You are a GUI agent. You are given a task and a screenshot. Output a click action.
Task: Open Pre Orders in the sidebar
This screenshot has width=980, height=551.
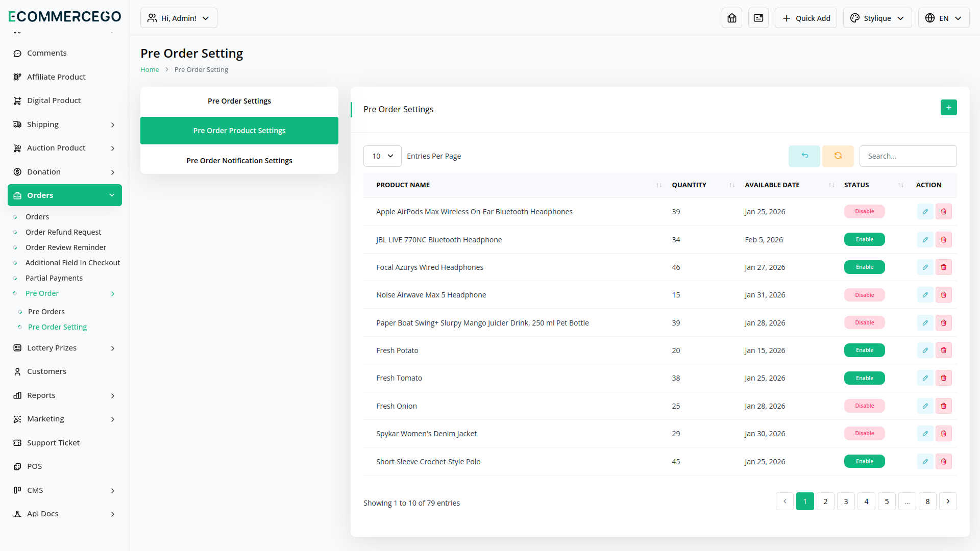coord(46,312)
